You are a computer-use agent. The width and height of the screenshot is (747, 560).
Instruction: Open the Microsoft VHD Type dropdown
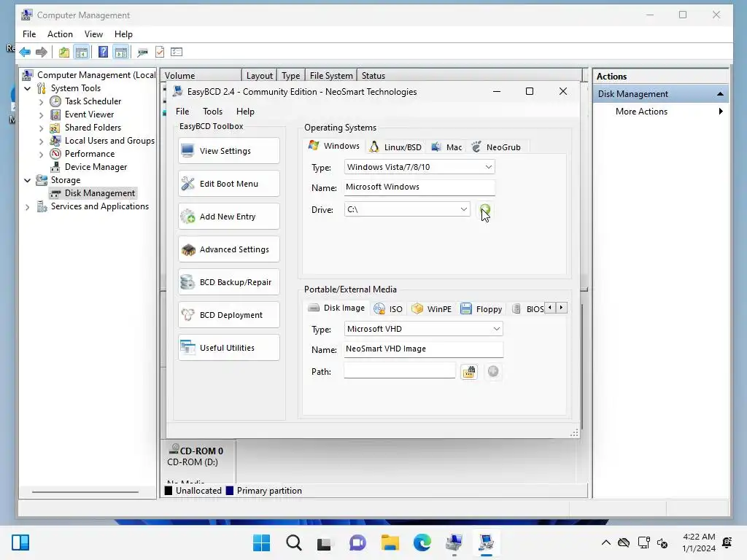pos(424,329)
